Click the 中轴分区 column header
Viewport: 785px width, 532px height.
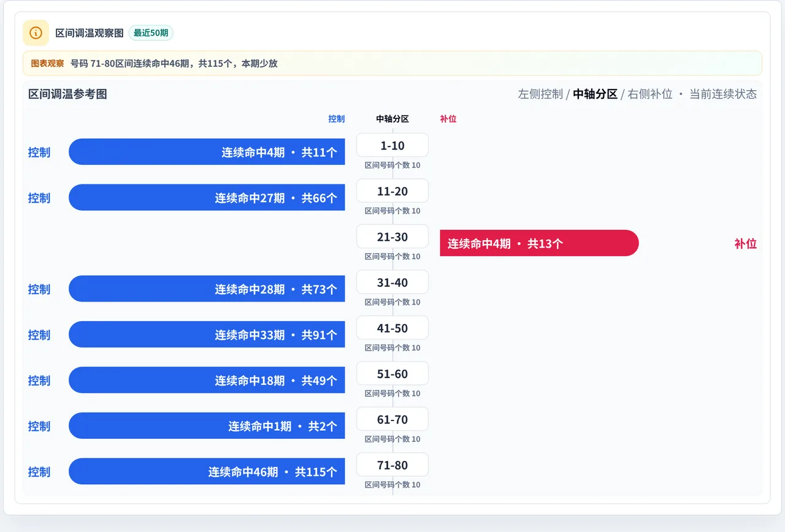click(392, 119)
